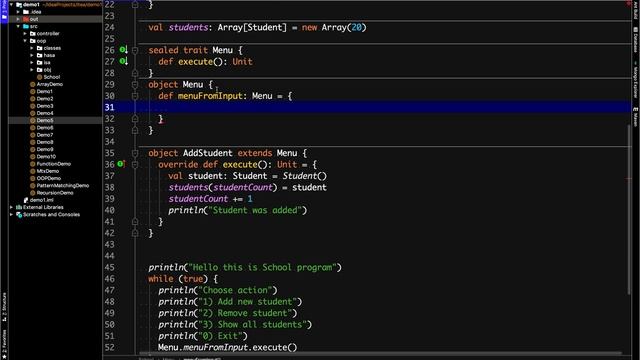Click the 'students' variable on line 24
This screenshot has height=360, width=640.
coord(188,27)
